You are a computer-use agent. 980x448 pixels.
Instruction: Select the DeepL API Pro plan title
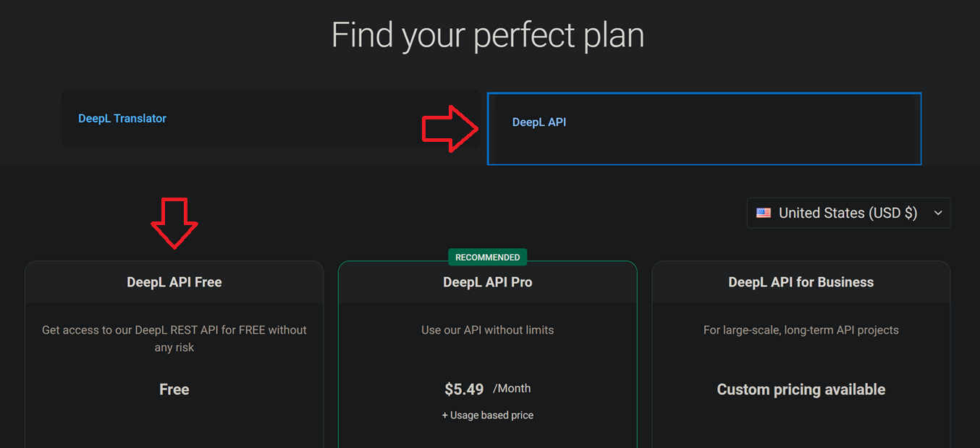click(488, 282)
